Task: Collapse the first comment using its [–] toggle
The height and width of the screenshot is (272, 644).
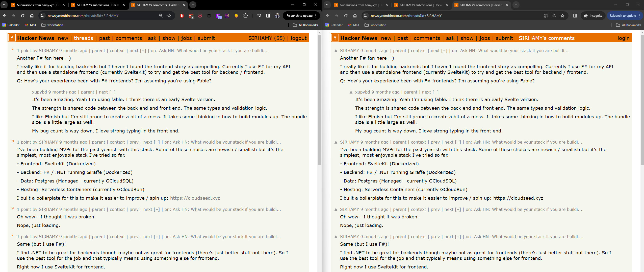Action: [143, 50]
